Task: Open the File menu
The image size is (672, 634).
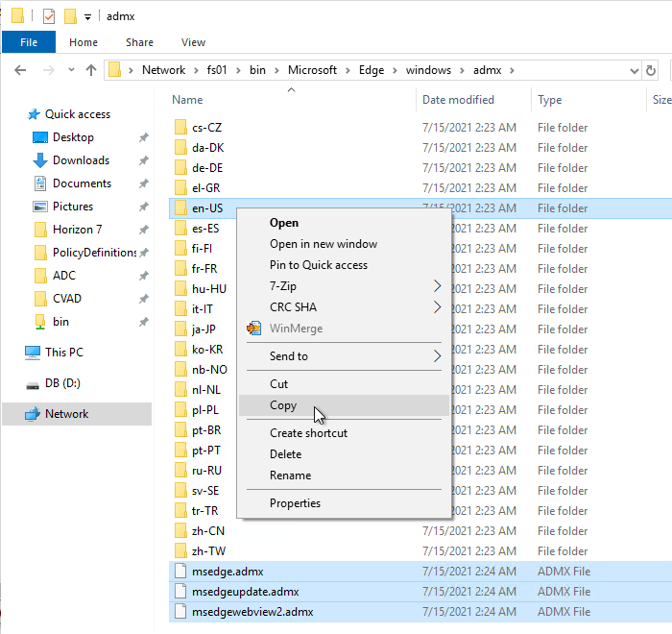Action: pyautogui.click(x=29, y=42)
